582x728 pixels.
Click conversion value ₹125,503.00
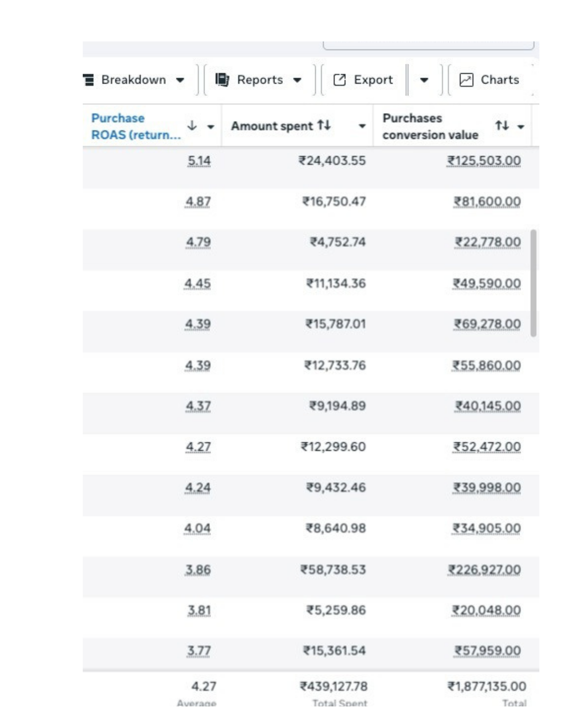[484, 161]
